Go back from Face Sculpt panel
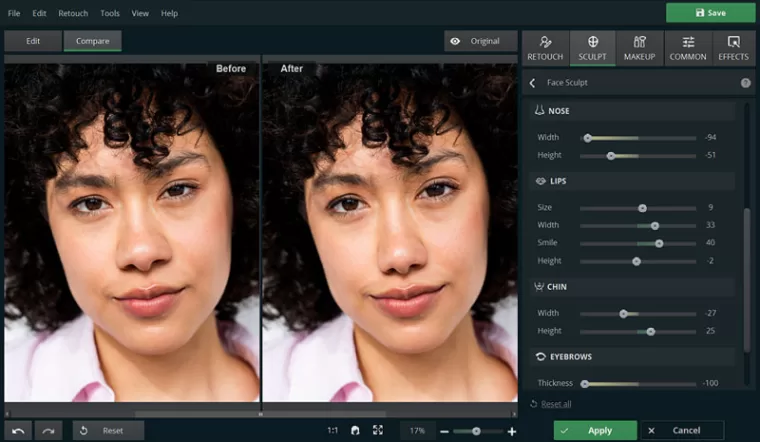The width and height of the screenshot is (760, 442). [x=533, y=83]
